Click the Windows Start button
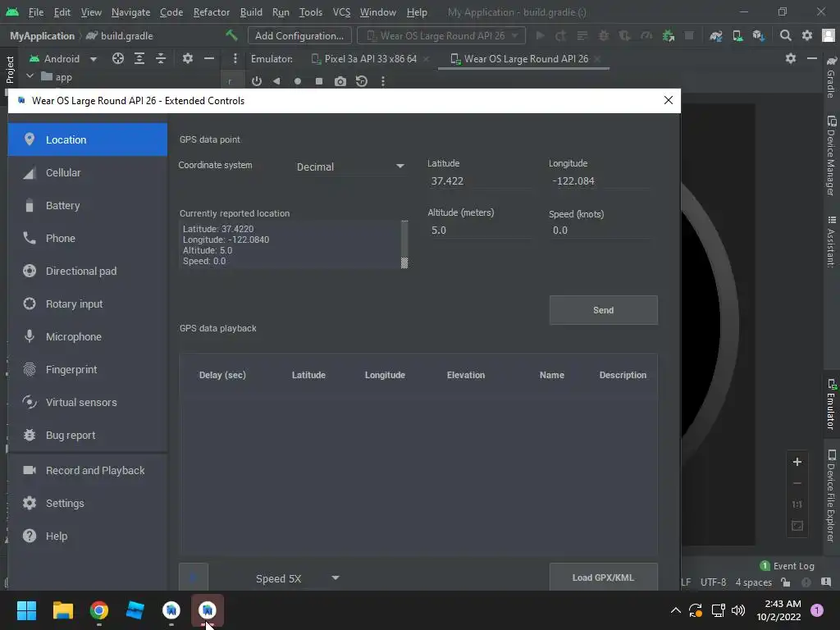The width and height of the screenshot is (840, 630). (x=26, y=610)
